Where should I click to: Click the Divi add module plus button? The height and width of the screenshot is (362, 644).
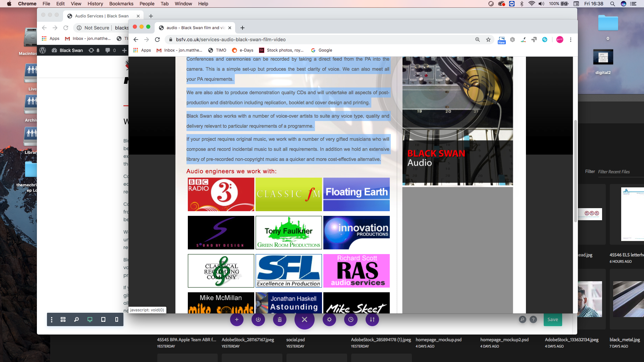coord(237,319)
